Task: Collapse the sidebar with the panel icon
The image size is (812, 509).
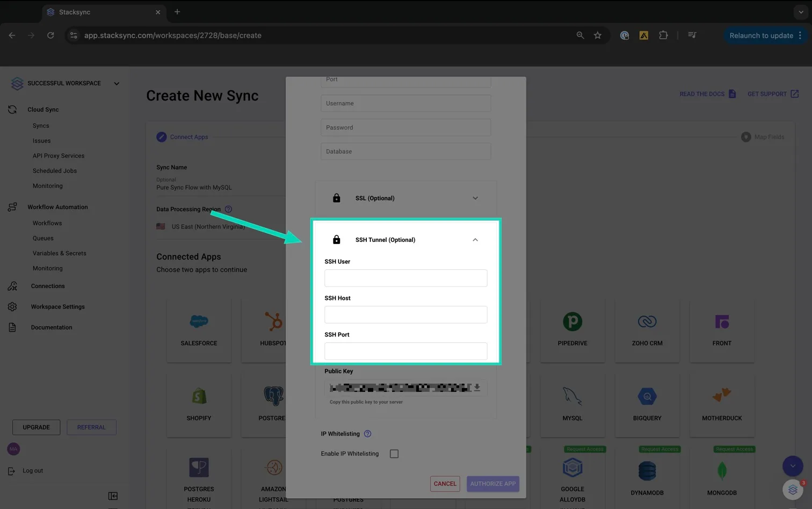Action: point(113,496)
